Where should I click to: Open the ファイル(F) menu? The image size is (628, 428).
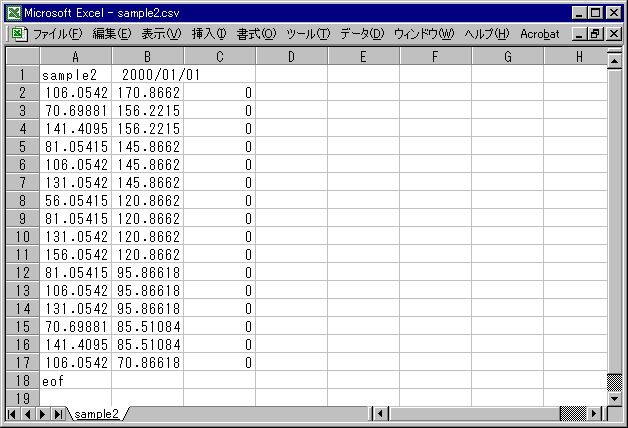coord(58,34)
